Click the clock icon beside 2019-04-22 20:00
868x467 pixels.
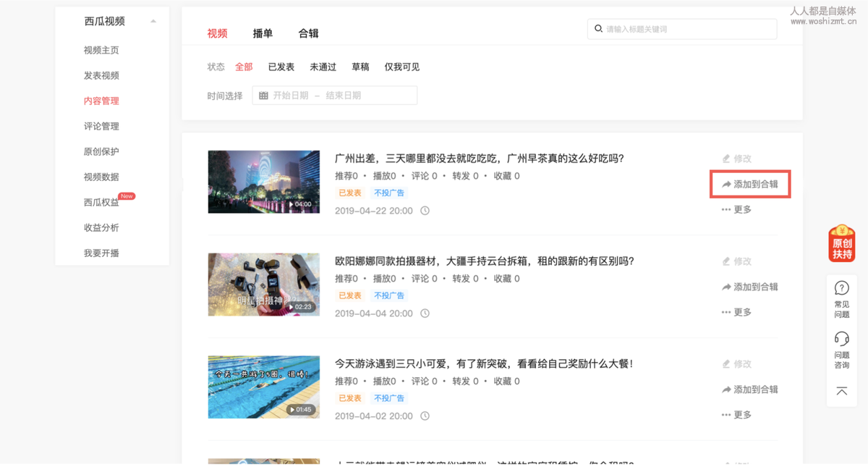(425, 211)
